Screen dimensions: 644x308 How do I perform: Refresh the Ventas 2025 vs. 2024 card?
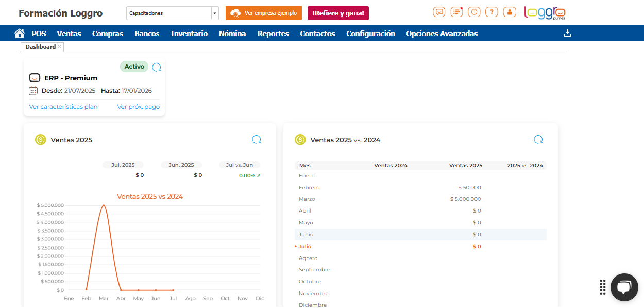pos(538,139)
